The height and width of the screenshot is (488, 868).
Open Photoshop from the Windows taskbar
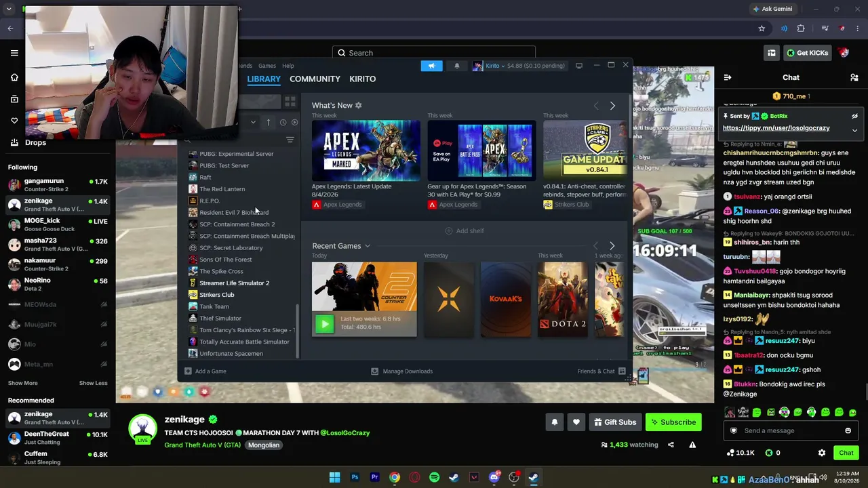[x=355, y=477]
